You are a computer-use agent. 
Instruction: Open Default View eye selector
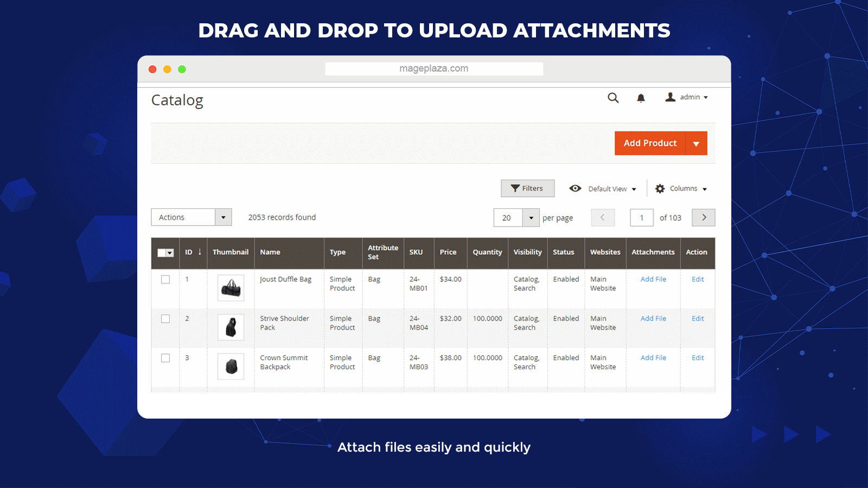602,189
